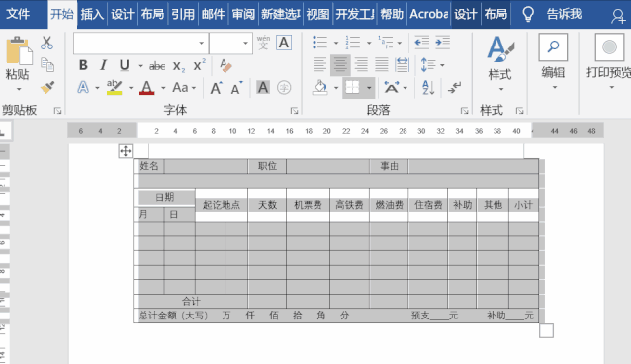Open the 字体 dialog launcher
631x364 pixels.
(x=294, y=111)
